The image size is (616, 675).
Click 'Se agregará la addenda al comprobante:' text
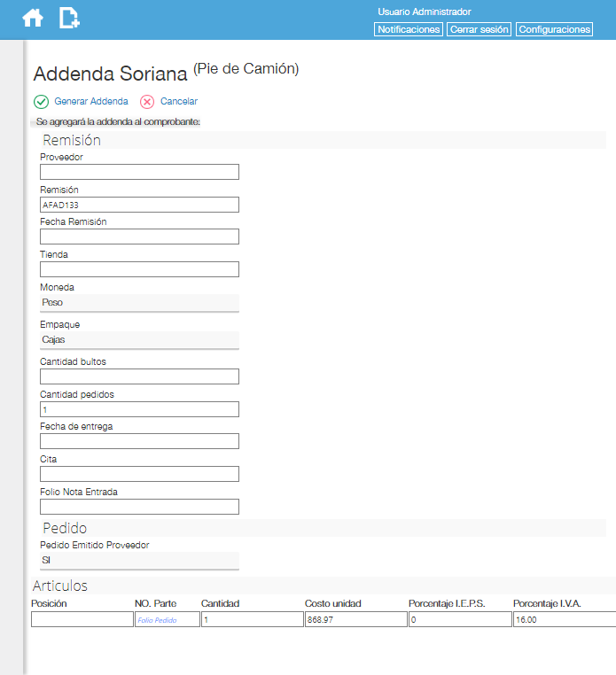coord(118,122)
